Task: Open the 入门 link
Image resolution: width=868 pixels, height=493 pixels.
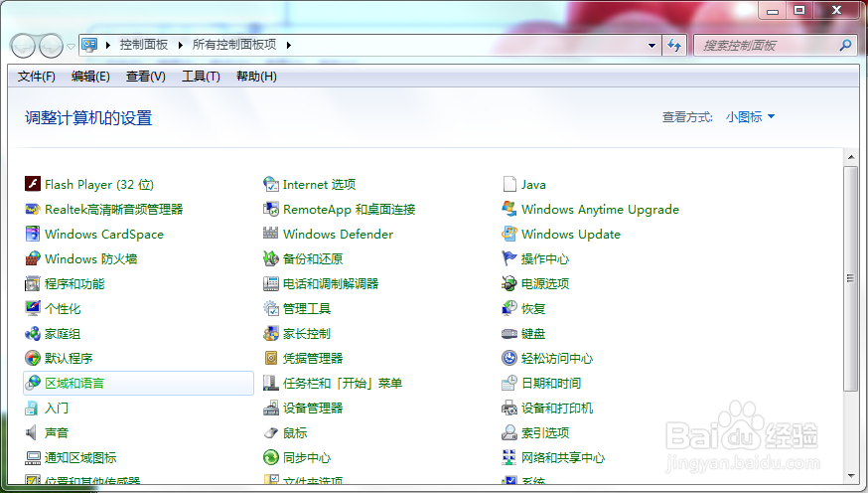Action: [57, 408]
